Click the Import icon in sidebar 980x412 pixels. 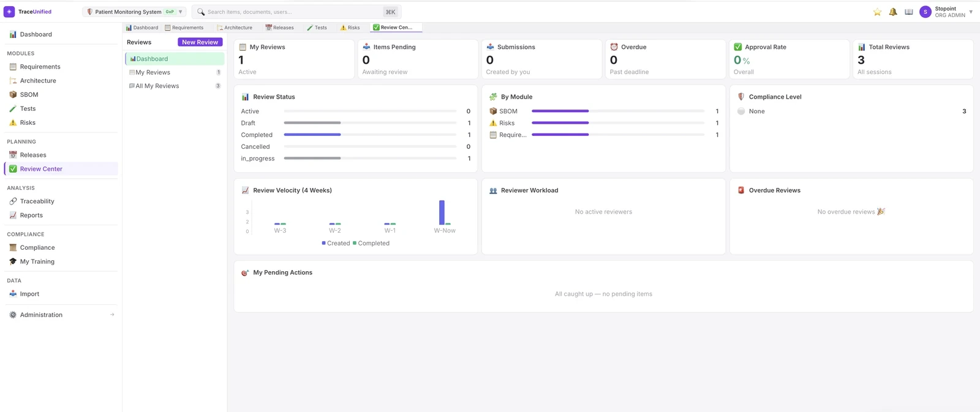tap(13, 294)
